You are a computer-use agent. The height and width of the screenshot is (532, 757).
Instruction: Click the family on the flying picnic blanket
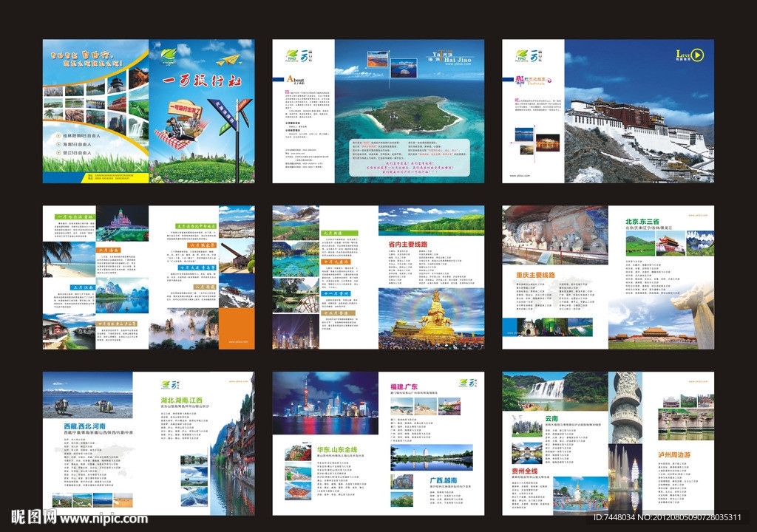click(182, 129)
